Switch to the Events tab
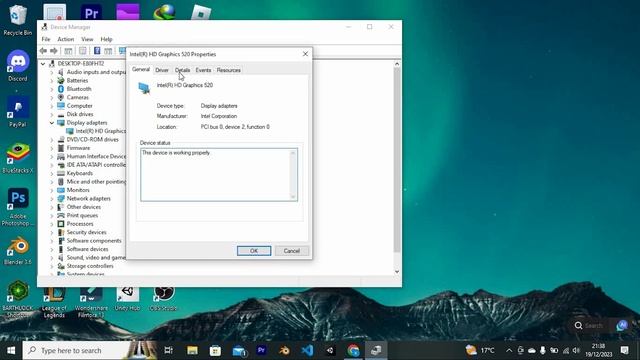 coord(203,70)
